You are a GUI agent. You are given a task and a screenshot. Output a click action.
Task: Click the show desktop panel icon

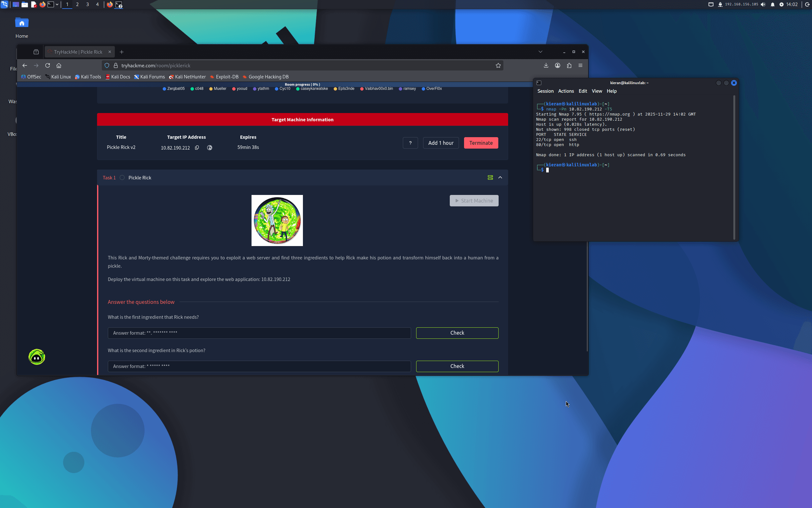coord(16,4)
